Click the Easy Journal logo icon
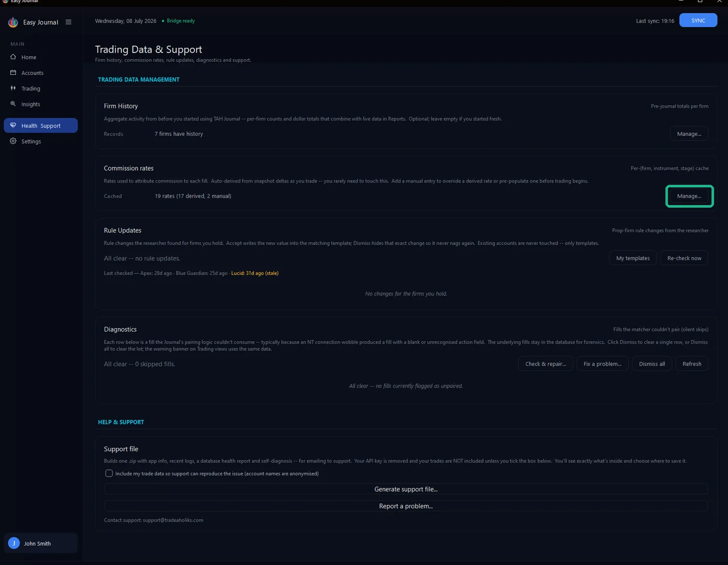This screenshot has height=565, width=728. pyautogui.click(x=13, y=22)
